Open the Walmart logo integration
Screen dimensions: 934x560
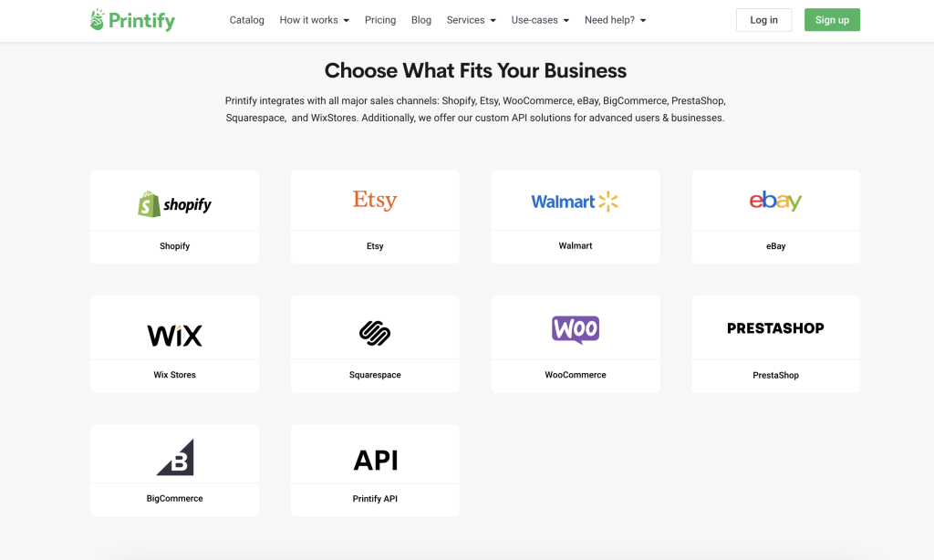click(x=575, y=202)
